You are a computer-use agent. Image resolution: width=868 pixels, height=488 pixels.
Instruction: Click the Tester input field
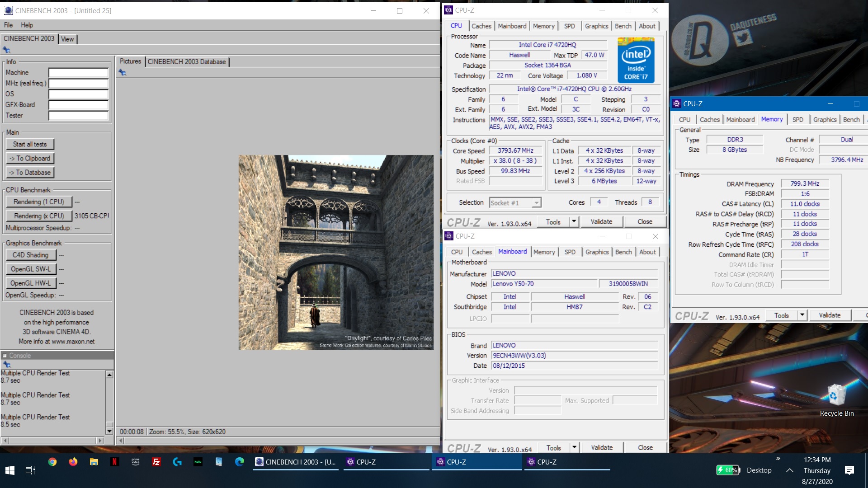[x=79, y=116]
